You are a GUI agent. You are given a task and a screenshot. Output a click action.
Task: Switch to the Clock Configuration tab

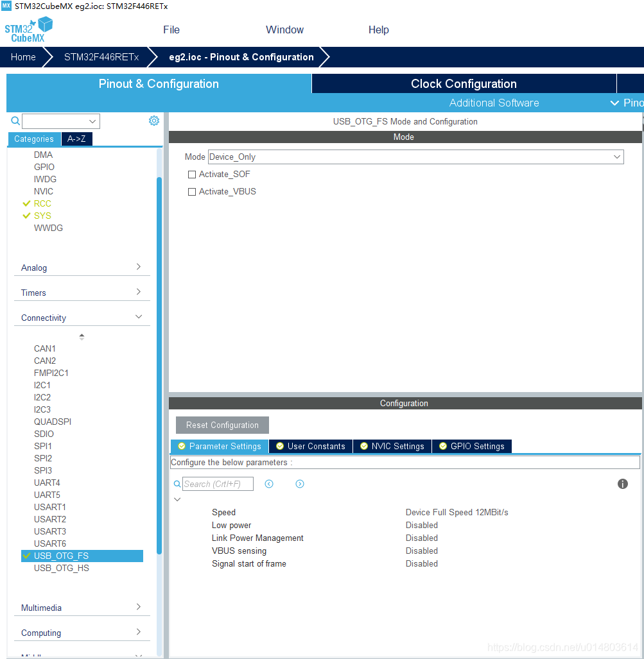(464, 83)
